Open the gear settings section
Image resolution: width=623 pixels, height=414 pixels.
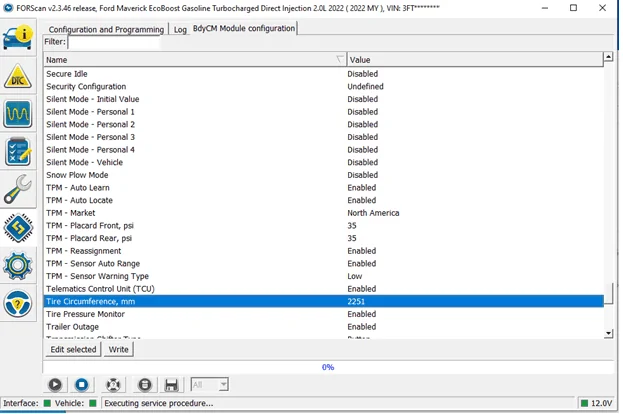click(x=18, y=265)
